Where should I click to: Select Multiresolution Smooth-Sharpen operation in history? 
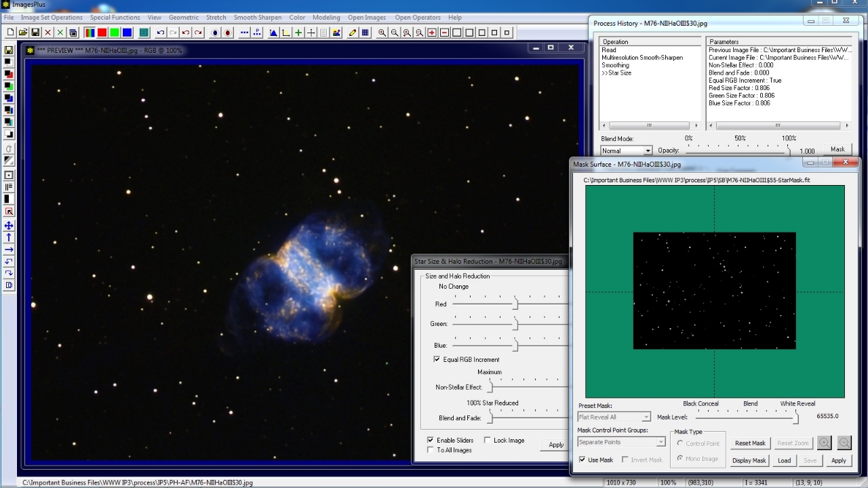point(642,58)
